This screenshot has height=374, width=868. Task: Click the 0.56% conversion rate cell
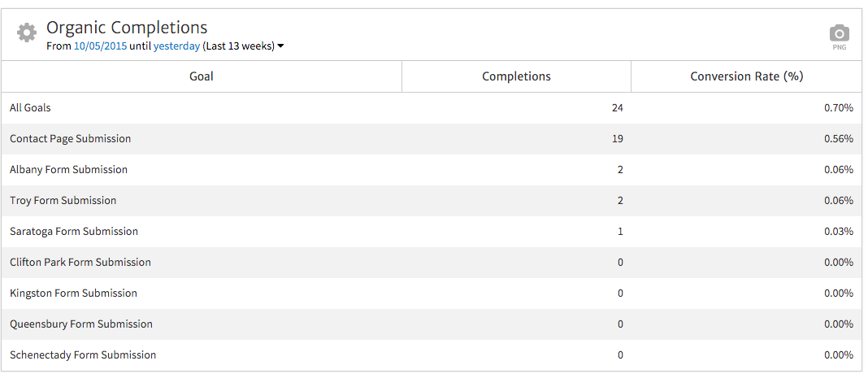838,138
